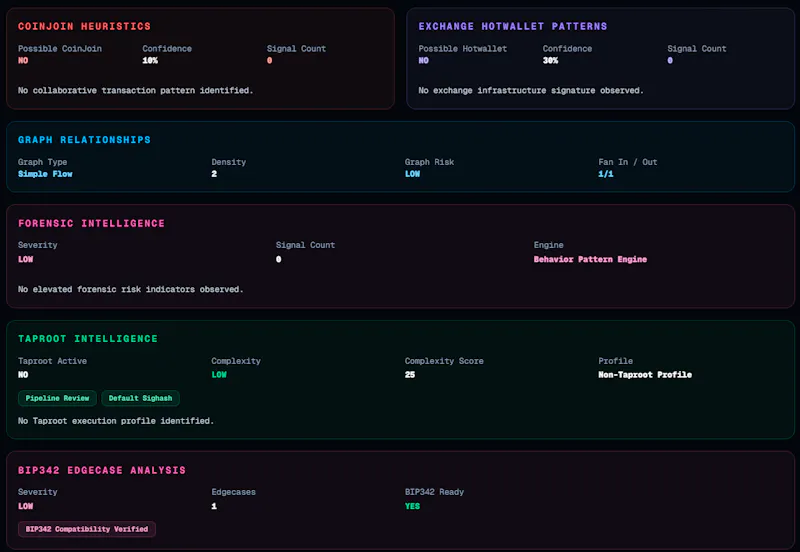Click the BIP342 Compatibility Verified badge
Viewport: 800px width, 552px height.
87,529
